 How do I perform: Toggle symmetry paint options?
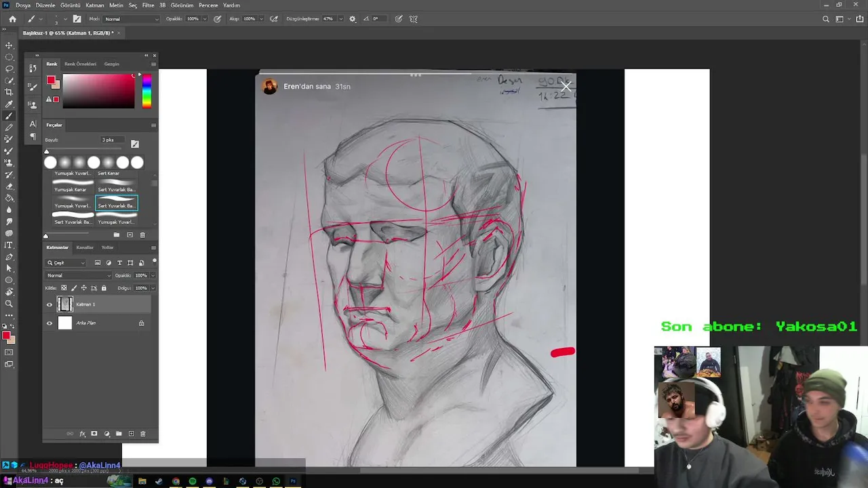coord(414,19)
